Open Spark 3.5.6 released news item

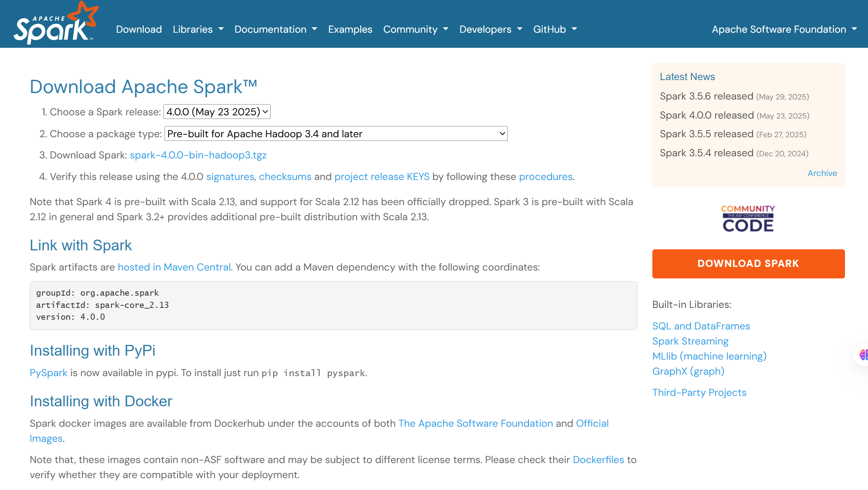[x=706, y=96]
